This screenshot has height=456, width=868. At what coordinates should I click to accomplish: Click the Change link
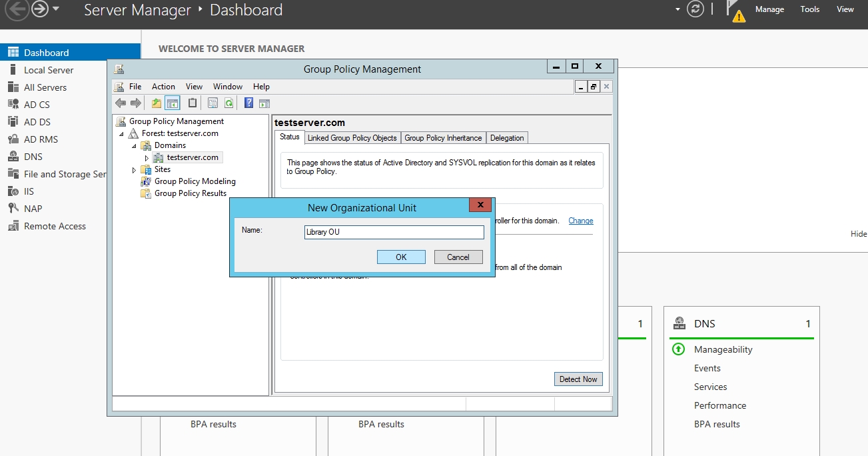(580, 221)
